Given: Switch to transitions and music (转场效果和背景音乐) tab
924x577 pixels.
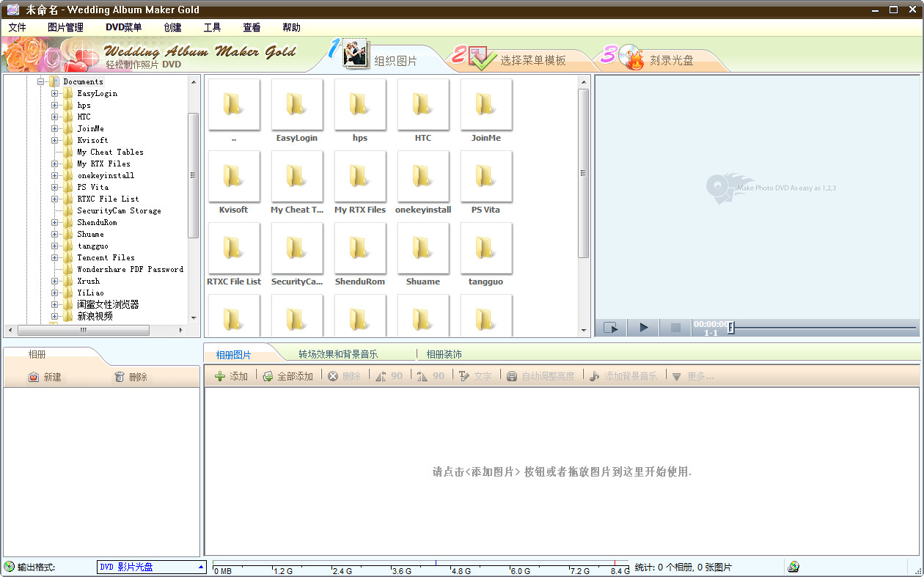Looking at the screenshot, I should tap(338, 354).
